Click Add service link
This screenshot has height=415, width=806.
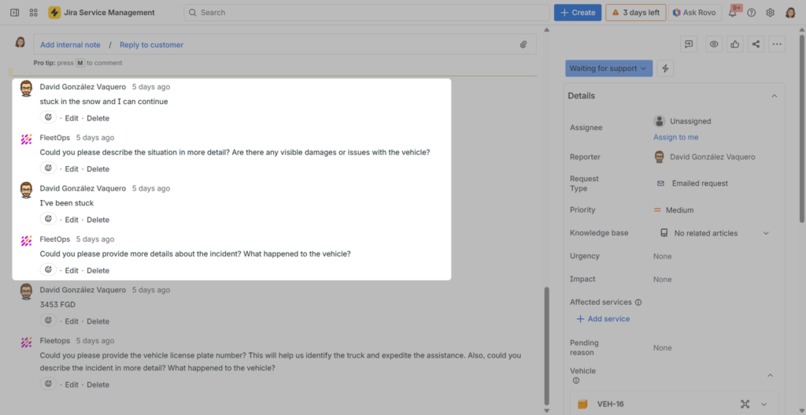coord(603,319)
